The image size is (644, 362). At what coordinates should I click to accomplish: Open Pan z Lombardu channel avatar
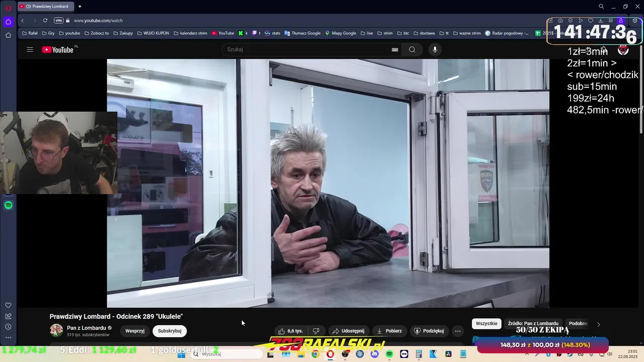point(56,330)
